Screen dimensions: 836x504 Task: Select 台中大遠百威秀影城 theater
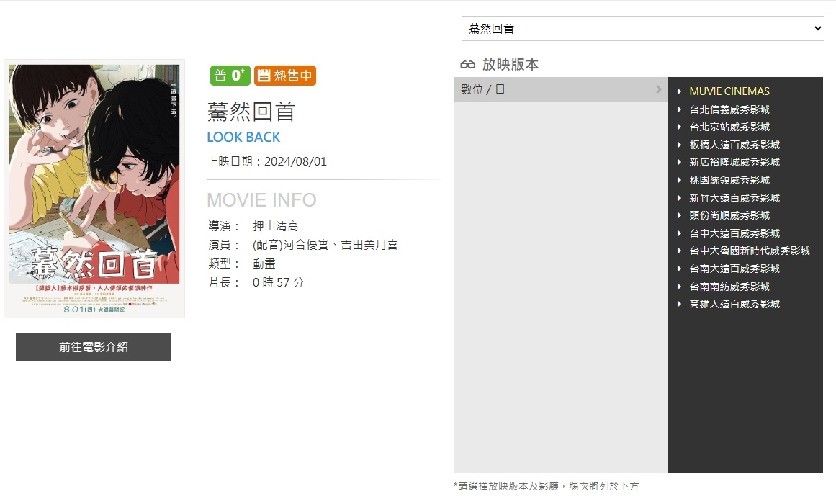[x=734, y=233]
